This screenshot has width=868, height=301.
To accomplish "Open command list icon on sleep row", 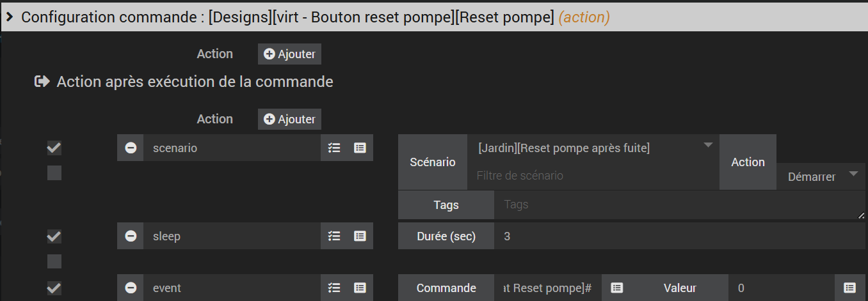I will coord(360,236).
